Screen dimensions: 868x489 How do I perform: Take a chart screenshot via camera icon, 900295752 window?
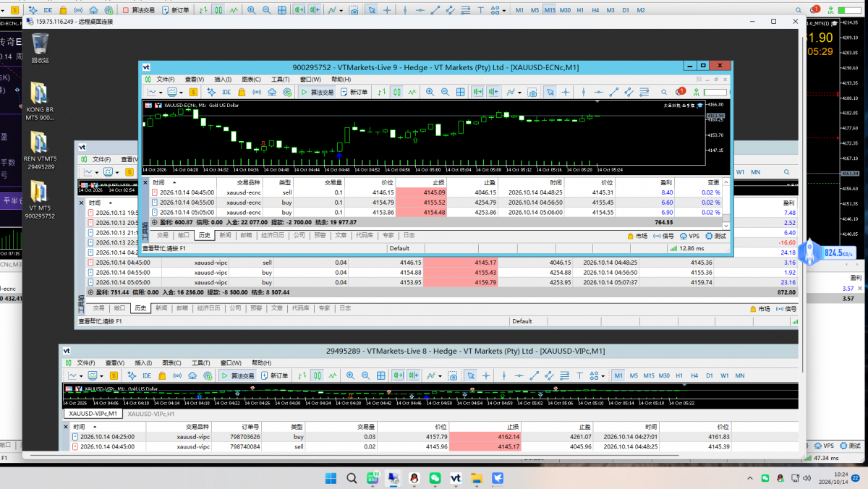[532, 93]
